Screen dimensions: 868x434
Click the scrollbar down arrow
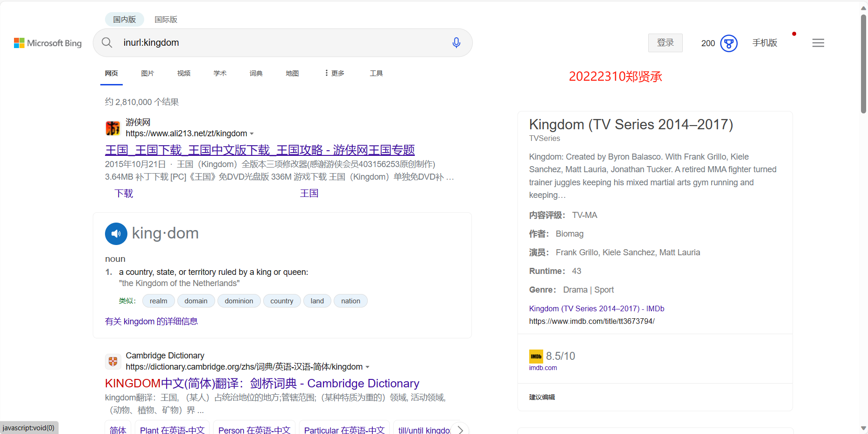[863, 428]
